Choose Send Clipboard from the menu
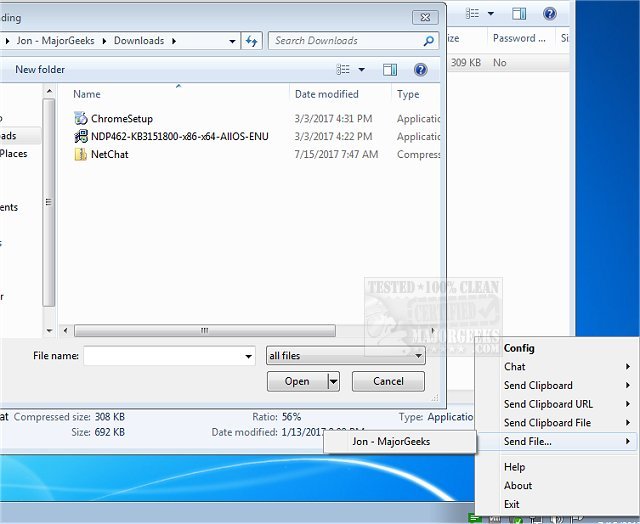 point(538,385)
